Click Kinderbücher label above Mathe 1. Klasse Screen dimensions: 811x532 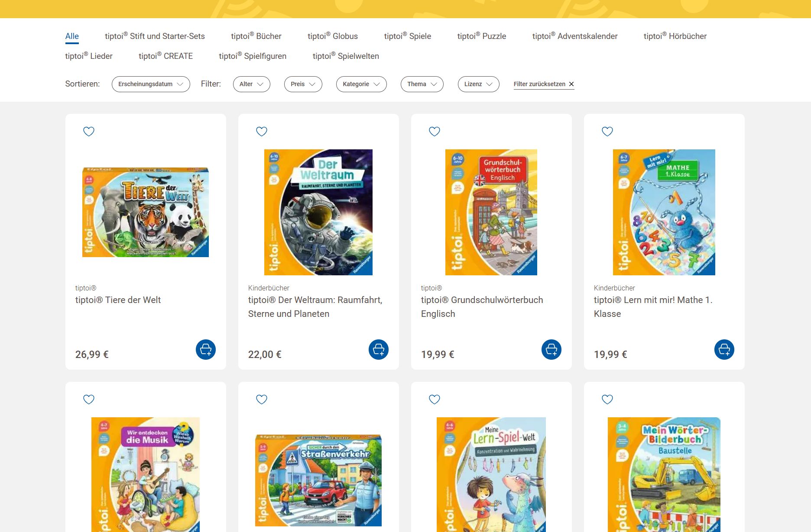tap(614, 288)
